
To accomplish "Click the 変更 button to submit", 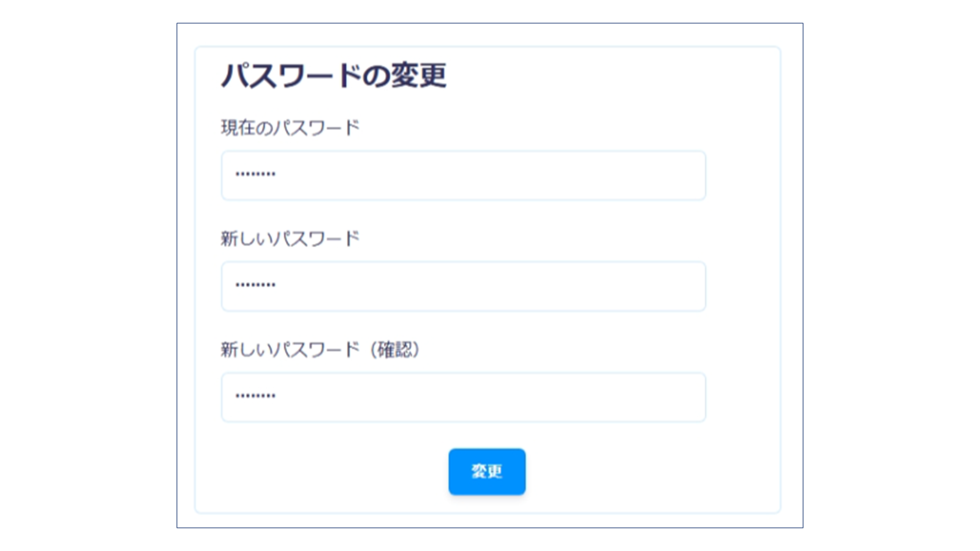I will click(487, 471).
